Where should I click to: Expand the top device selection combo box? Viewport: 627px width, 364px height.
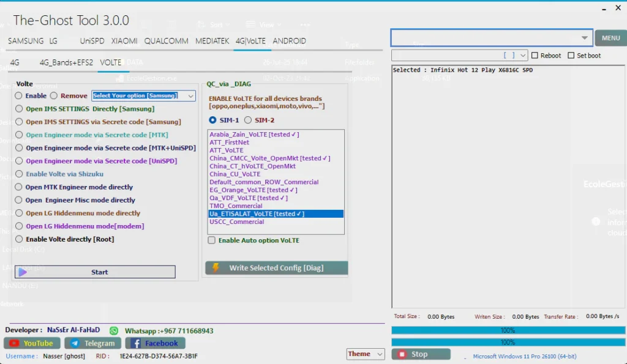coord(585,38)
